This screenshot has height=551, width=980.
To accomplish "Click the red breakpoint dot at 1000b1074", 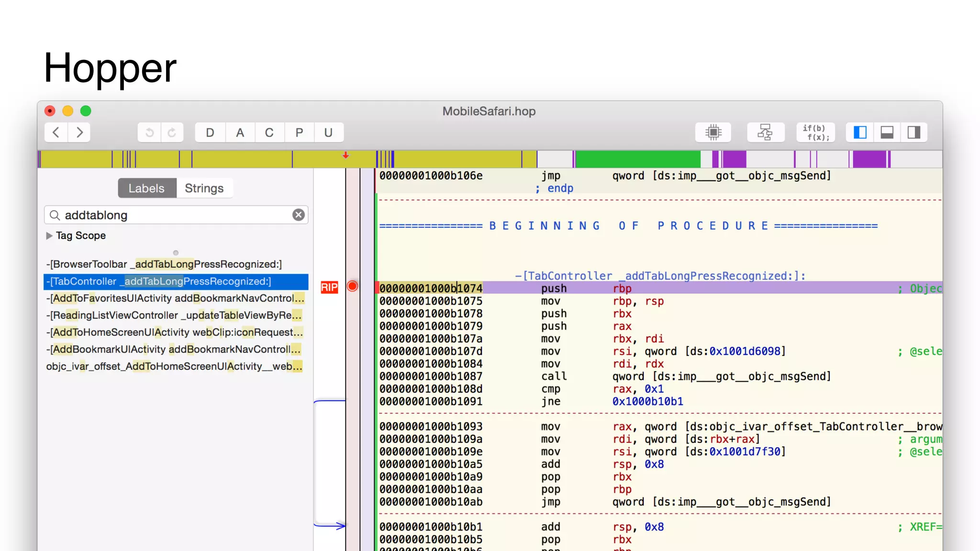I will click(353, 287).
